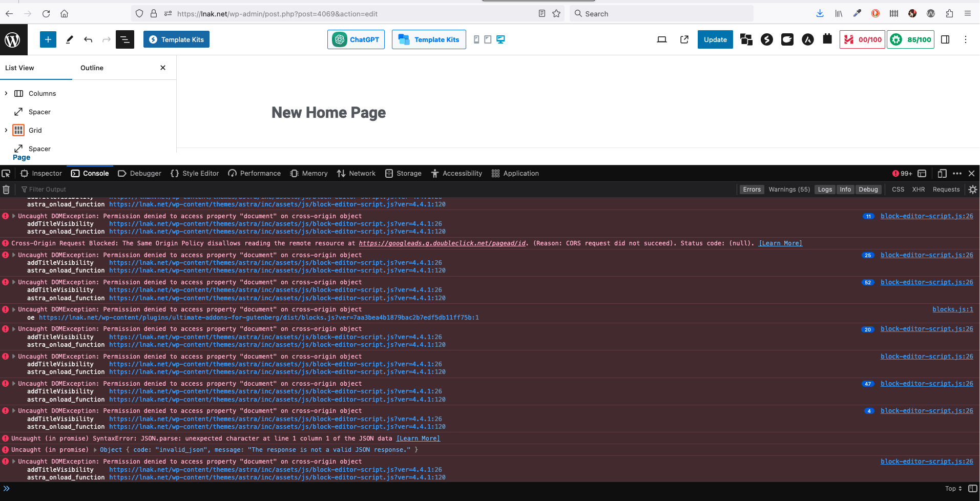This screenshot has width=980, height=501.
Task: Open Astra settings icon in toolbar
Action: pos(808,39)
